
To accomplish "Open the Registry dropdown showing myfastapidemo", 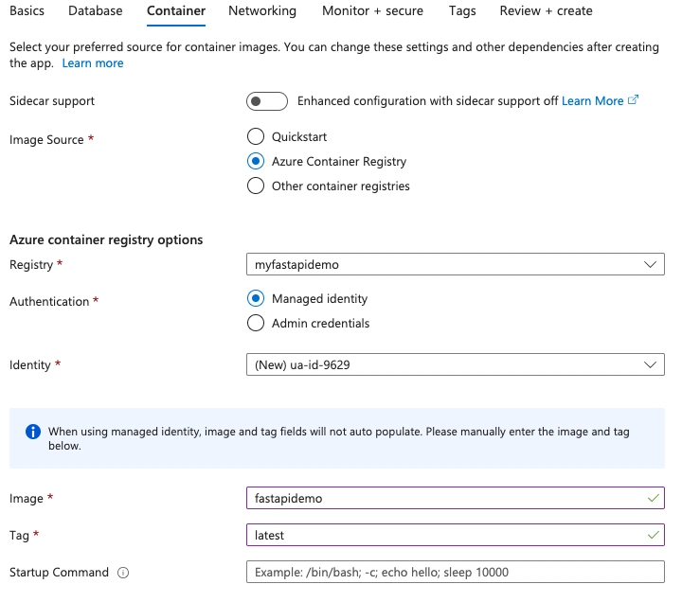I will pos(456,265).
